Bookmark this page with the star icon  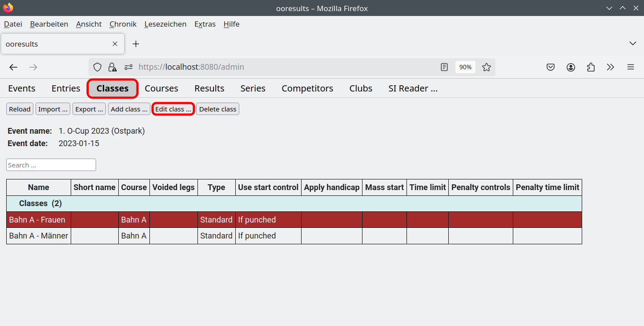pyautogui.click(x=487, y=67)
